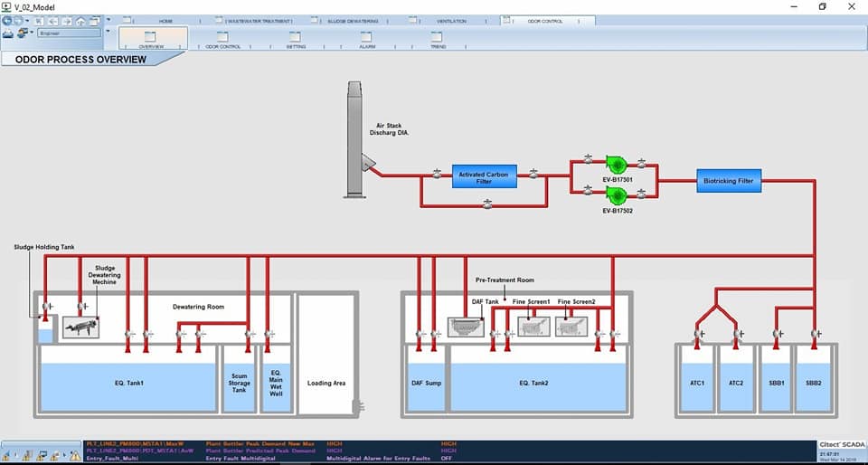
Task: Select the Plant Bottler Peak Demand New Max alarm
Action: point(258,444)
